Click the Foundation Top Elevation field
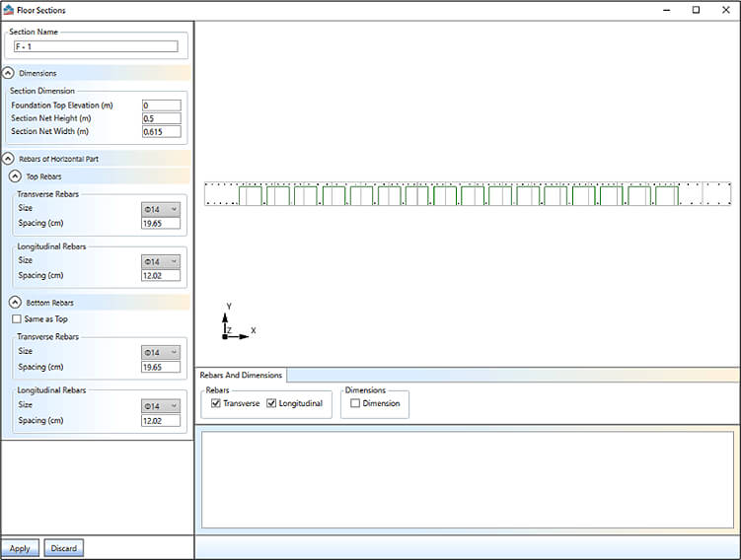The height and width of the screenshot is (560, 741). coord(161,105)
